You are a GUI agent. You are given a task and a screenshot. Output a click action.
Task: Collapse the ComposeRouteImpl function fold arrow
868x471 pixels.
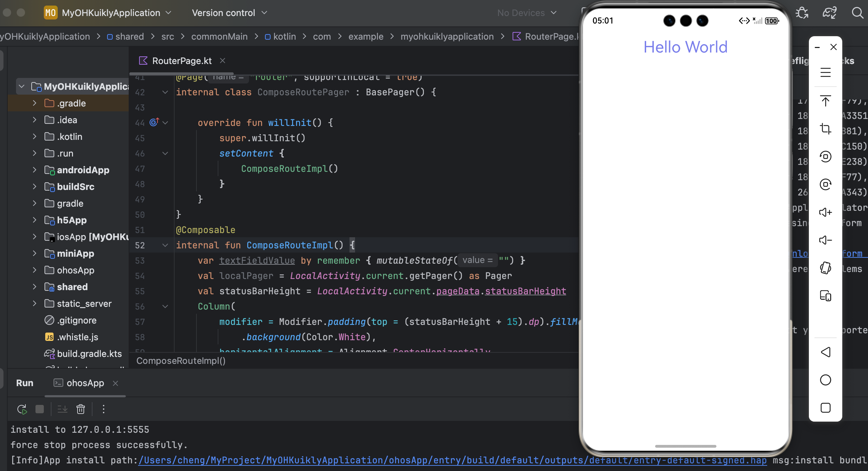pyautogui.click(x=165, y=245)
